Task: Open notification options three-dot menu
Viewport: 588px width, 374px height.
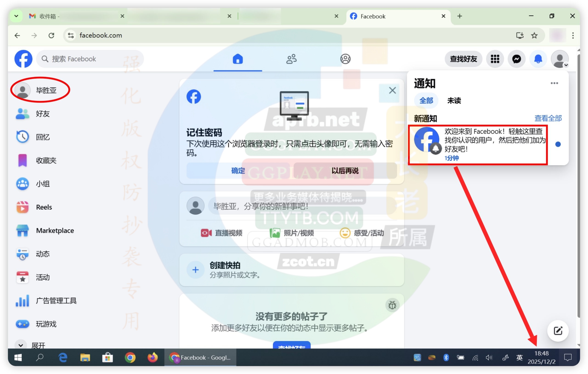Action: 554,83
